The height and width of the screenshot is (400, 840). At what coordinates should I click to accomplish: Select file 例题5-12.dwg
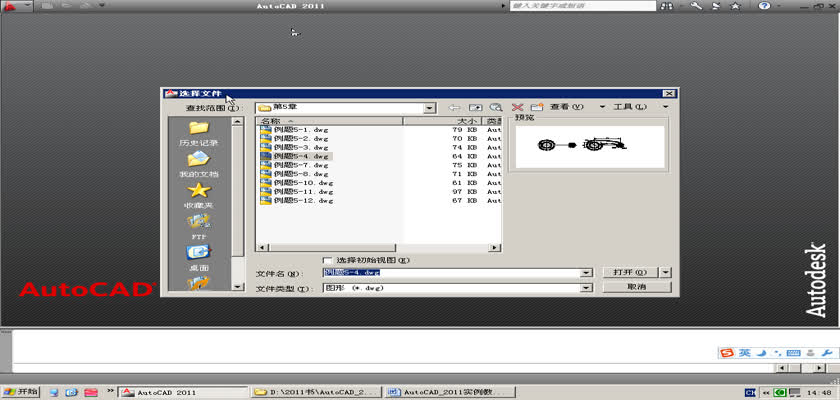(296, 200)
